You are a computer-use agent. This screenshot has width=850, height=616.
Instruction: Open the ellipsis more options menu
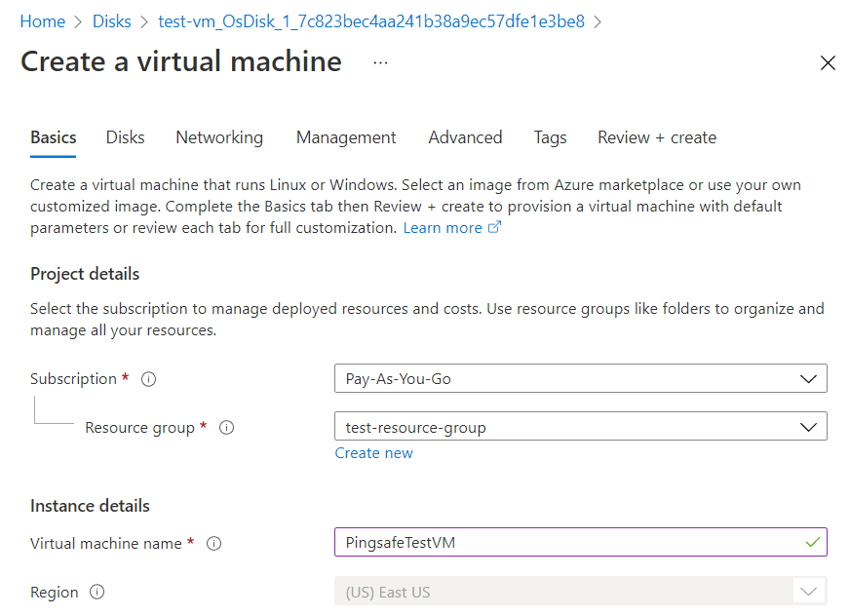(x=380, y=62)
